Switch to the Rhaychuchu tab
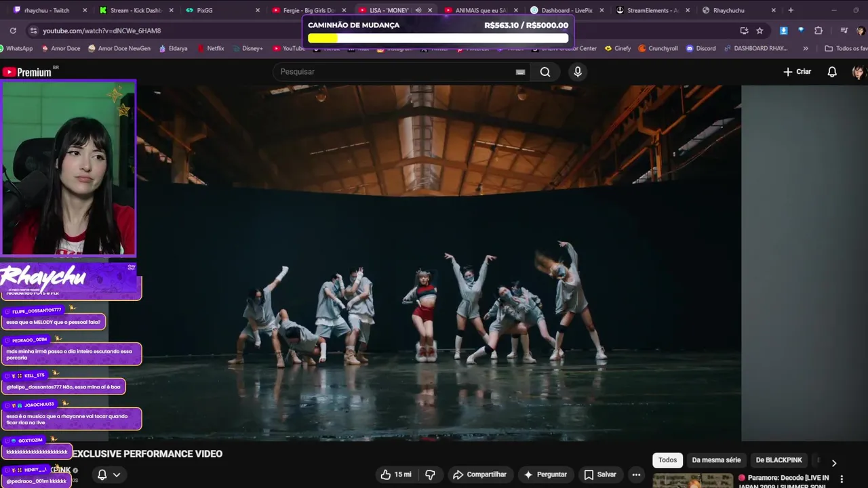This screenshot has width=868, height=488. coord(739,10)
